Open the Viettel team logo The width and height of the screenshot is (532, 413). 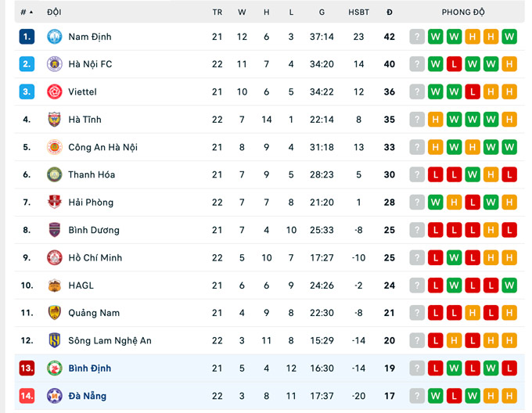[54, 92]
